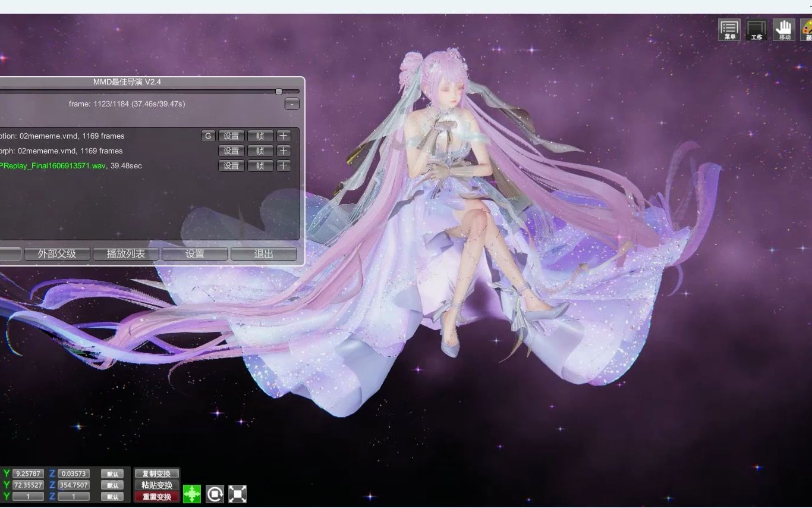The image size is (812, 508).
Task: Click Z field showing 354.7507
Action: (x=74, y=485)
